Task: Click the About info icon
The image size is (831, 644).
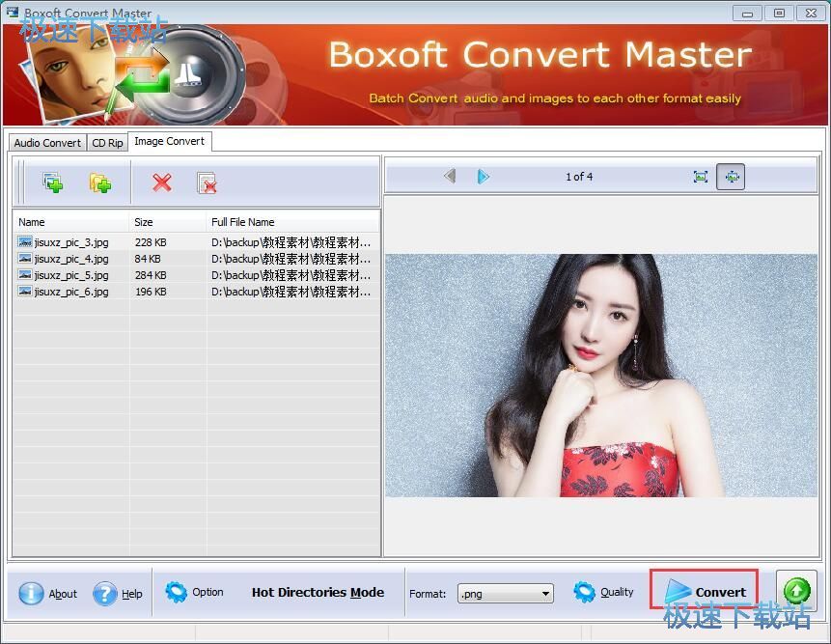Action: [x=31, y=594]
